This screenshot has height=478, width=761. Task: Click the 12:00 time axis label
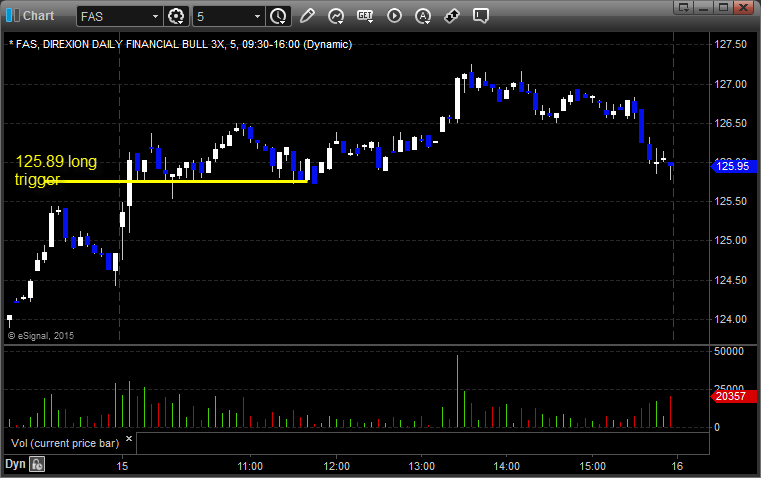click(336, 466)
